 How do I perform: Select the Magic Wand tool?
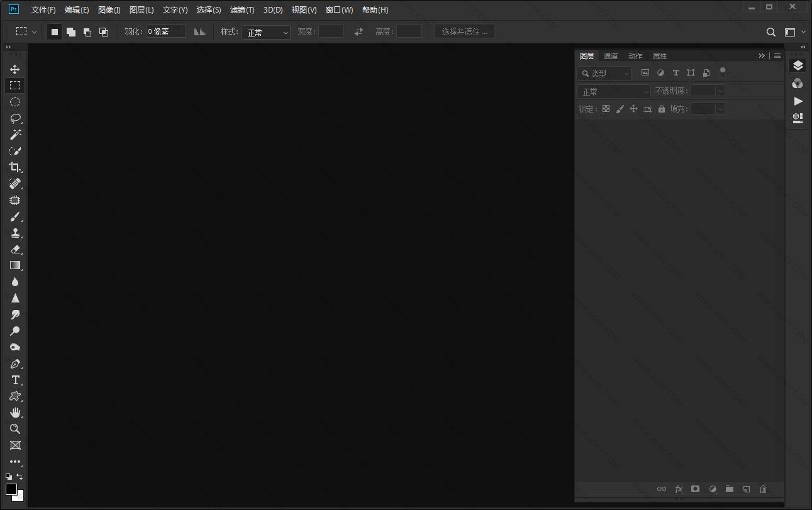pyautogui.click(x=15, y=135)
